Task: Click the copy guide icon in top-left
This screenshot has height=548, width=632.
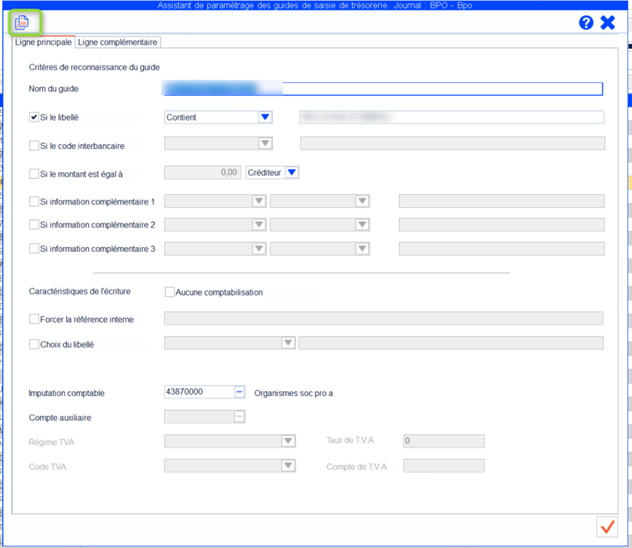Action: click(21, 23)
